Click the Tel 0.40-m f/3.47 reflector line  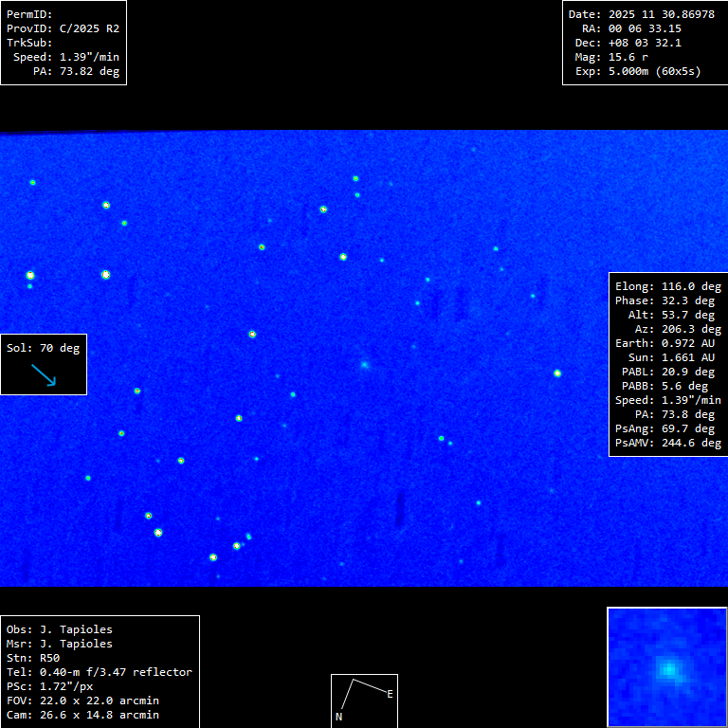pyautogui.click(x=100, y=672)
